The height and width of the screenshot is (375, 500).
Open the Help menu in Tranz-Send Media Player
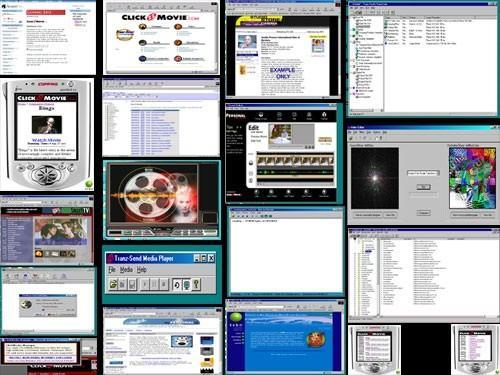tap(142, 270)
